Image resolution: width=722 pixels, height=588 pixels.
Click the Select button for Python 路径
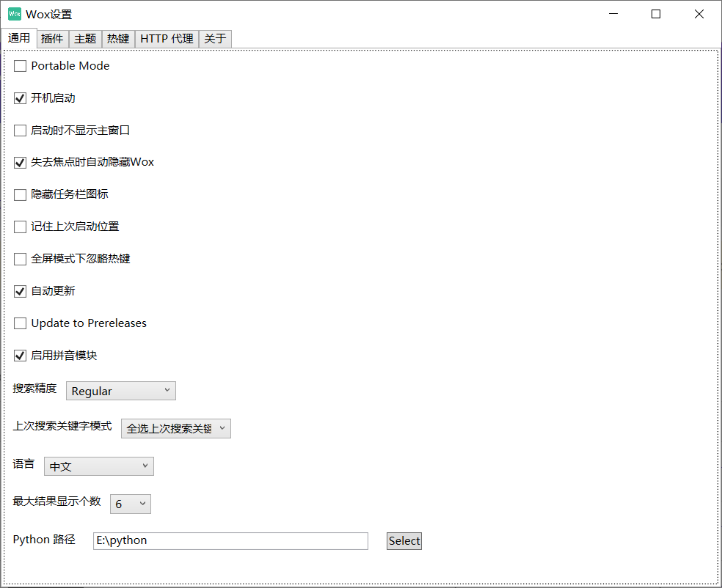[x=404, y=540]
